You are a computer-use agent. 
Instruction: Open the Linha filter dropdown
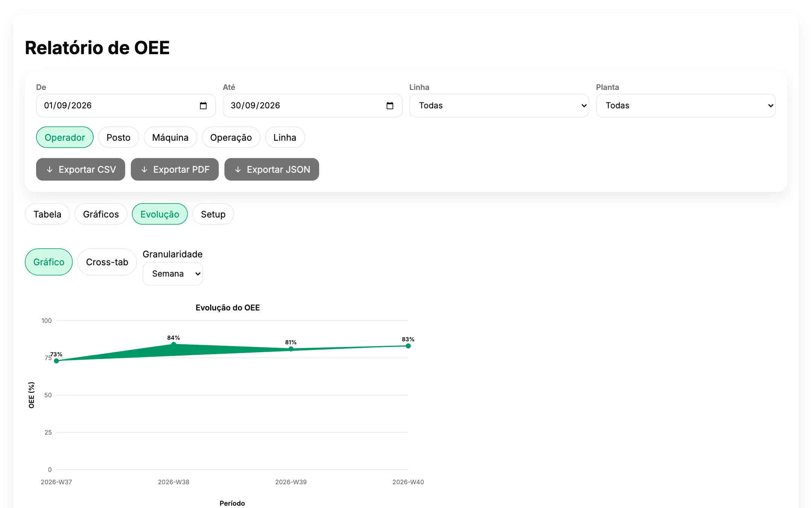tap(499, 106)
